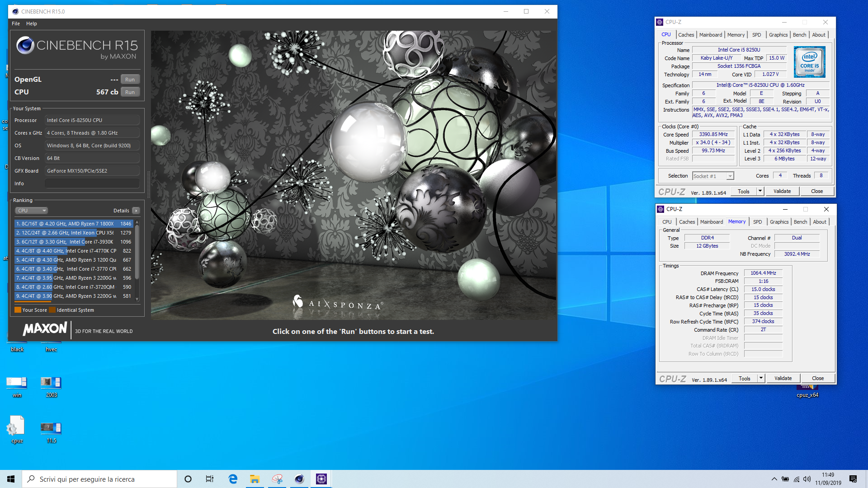Select the 'win' desktop icon
868x488 pixels.
click(17, 387)
